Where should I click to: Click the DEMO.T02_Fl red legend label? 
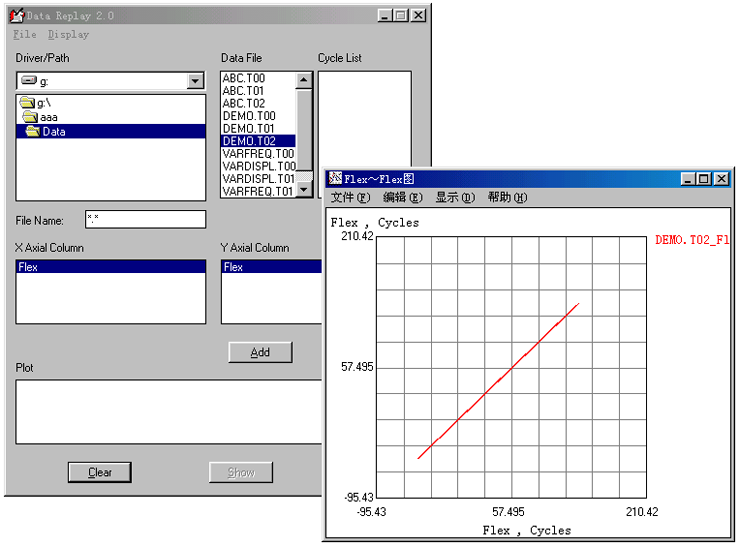tap(692, 240)
